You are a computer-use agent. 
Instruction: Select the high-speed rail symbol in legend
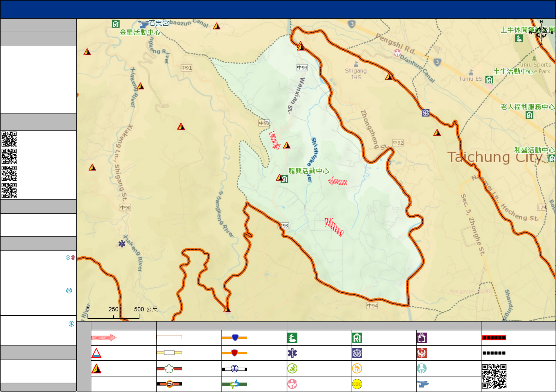(x=169, y=384)
